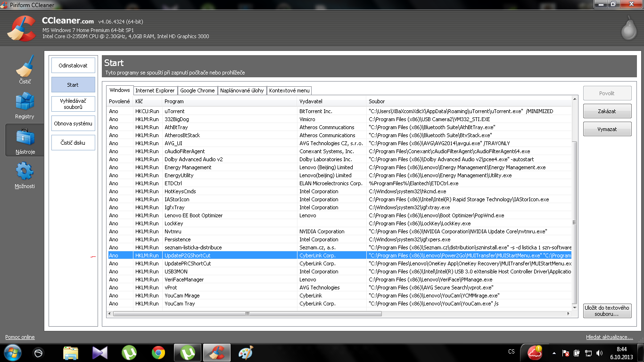
Task: Open Windows Explorer folder in taskbar
Action: tap(71, 353)
